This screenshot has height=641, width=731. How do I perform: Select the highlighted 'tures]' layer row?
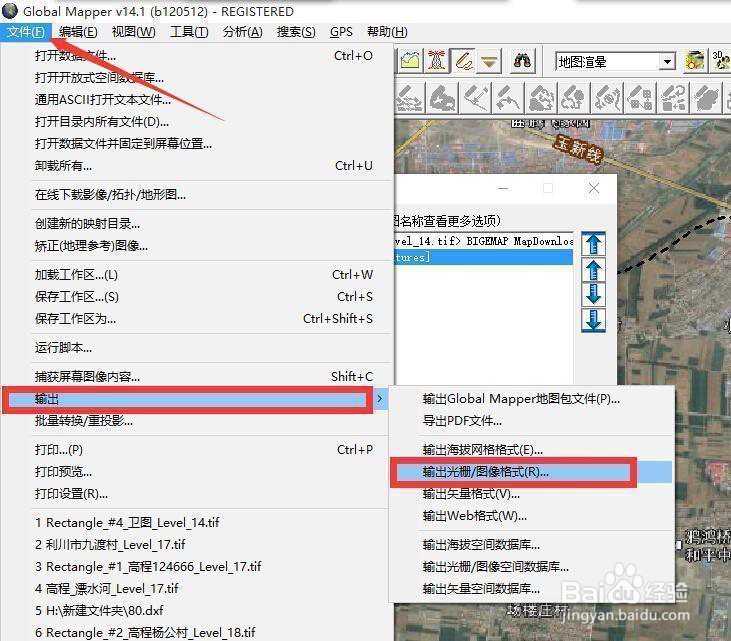click(x=483, y=257)
